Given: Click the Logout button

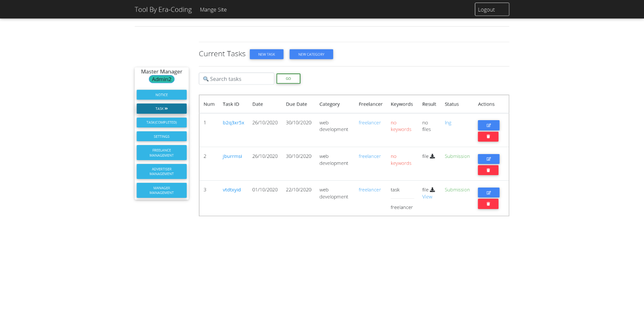Looking at the screenshot, I should tap(492, 9).
